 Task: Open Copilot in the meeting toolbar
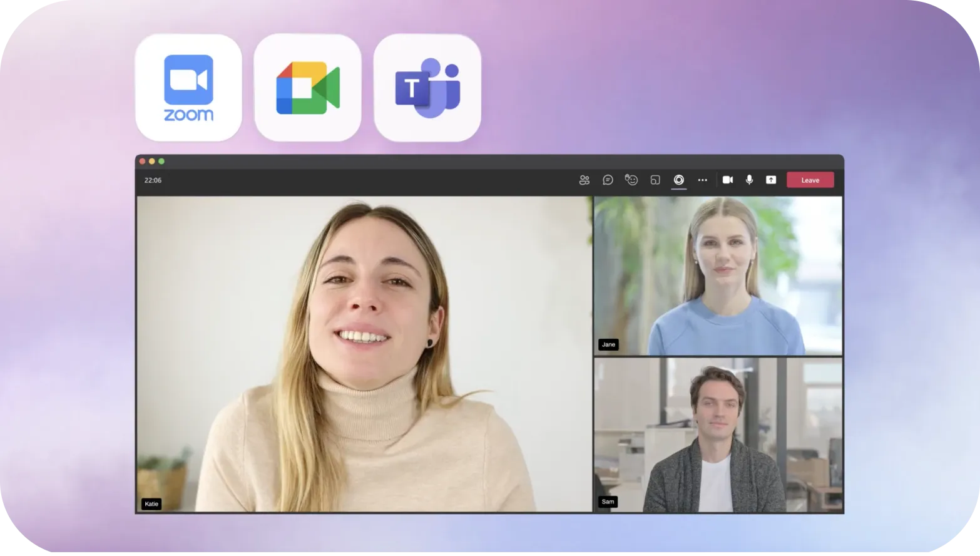click(x=678, y=180)
